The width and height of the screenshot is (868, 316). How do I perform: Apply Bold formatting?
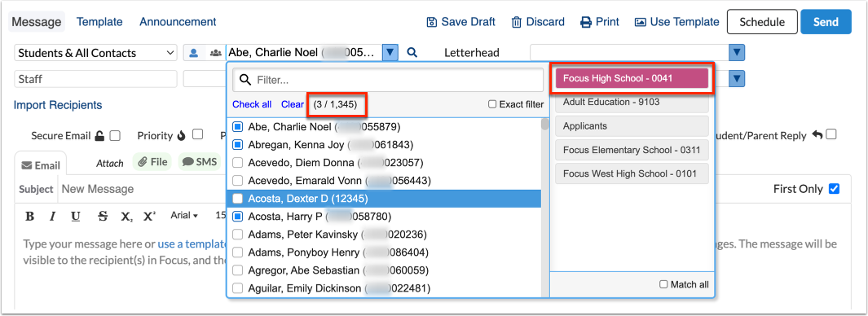coord(30,216)
